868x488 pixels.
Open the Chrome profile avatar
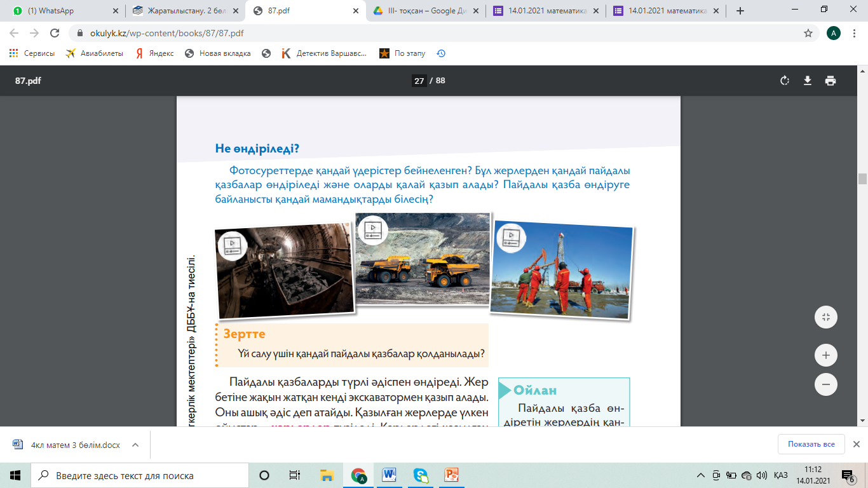(x=834, y=33)
